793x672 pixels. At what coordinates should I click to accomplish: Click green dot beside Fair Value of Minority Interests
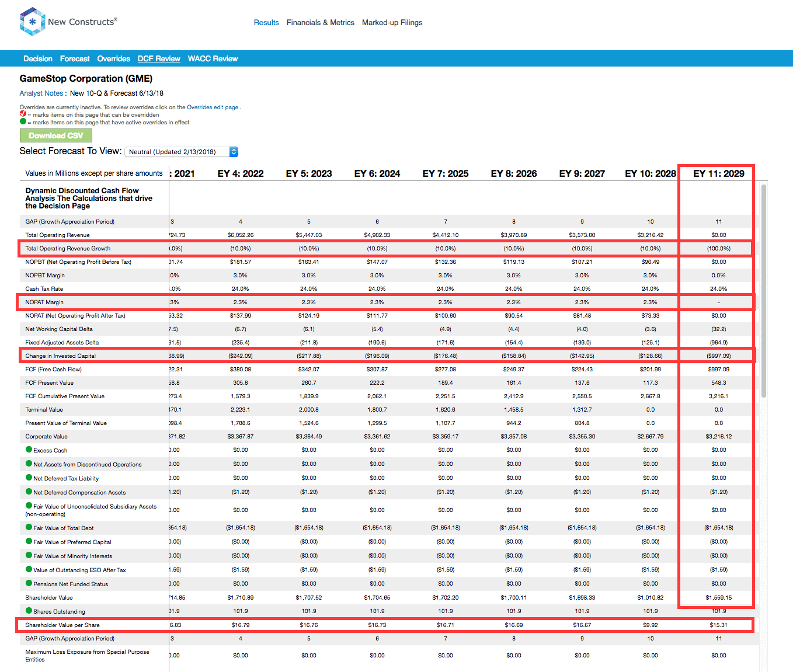[x=29, y=555]
